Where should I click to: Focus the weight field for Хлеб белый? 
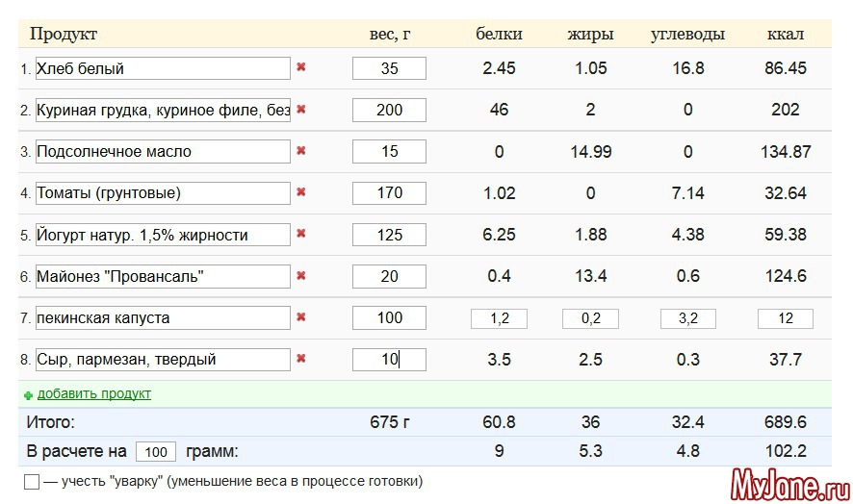coord(389,68)
